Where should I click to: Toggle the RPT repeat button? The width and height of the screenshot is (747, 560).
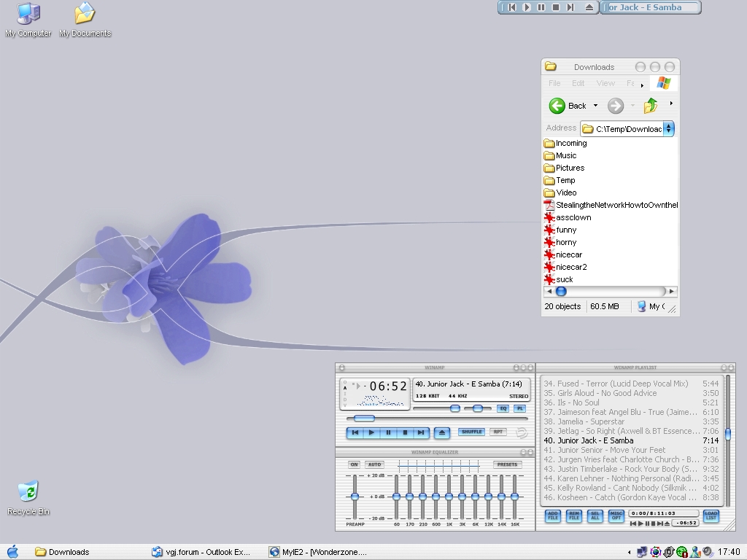coord(498,432)
